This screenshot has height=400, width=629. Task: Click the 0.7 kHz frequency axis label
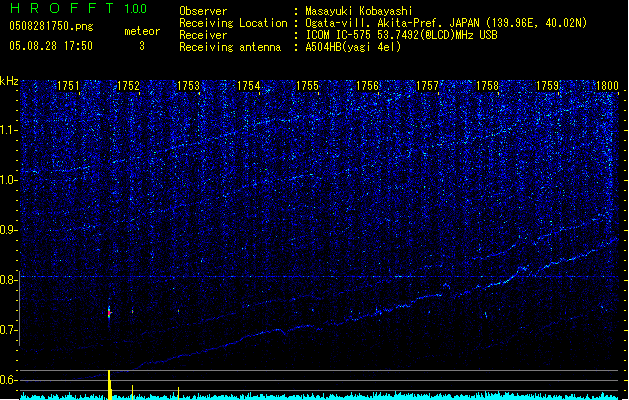click(9, 330)
